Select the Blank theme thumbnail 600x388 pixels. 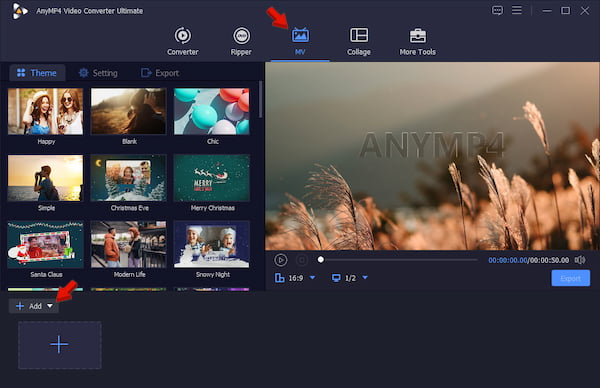129,111
